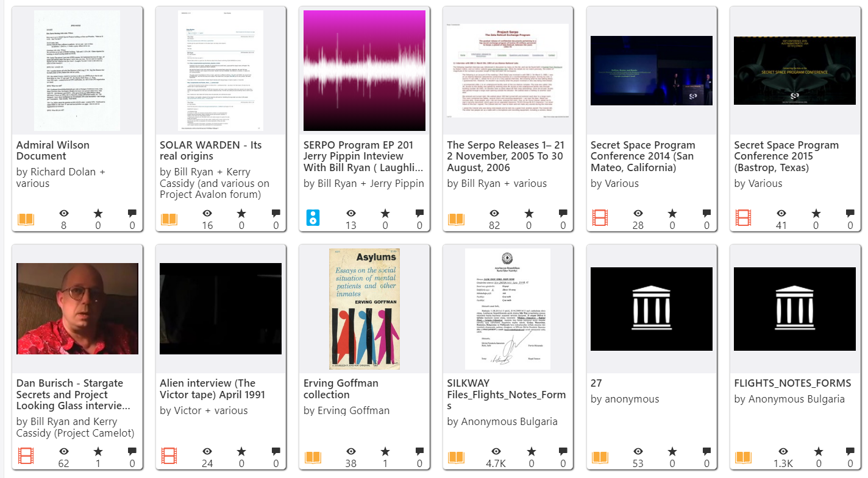Click the book icon on Erving Goffman collection card
Viewport: 868px width, 478px height.
tap(313, 456)
